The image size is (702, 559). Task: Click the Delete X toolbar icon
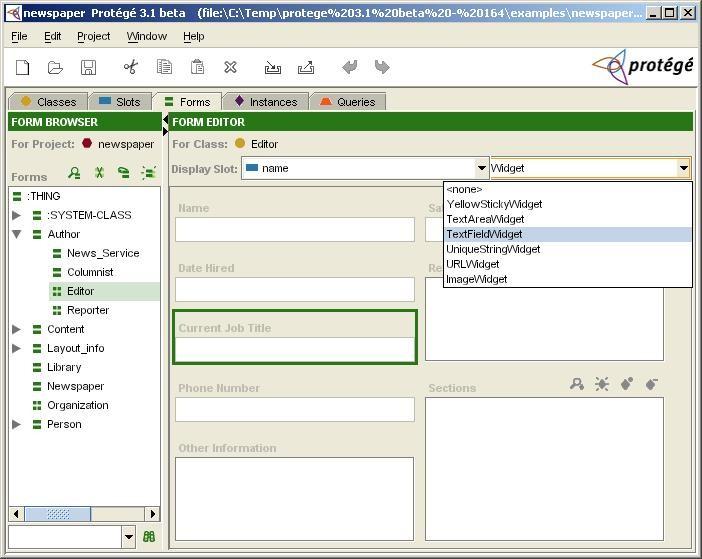tap(231, 68)
